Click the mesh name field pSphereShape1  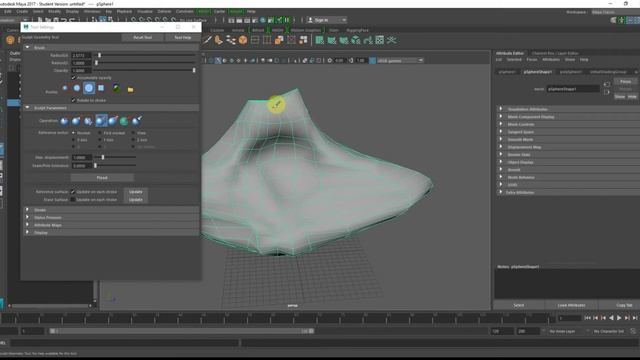pos(573,89)
